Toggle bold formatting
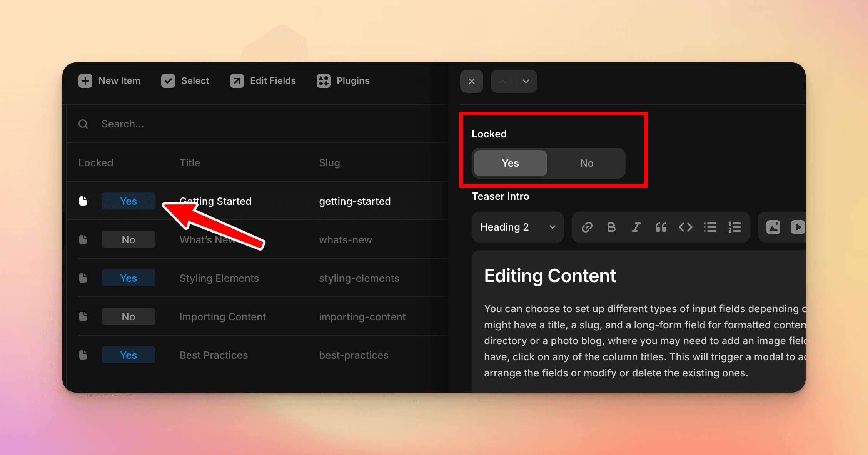The height and width of the screenshot is (455, 868). pos(611,227)
